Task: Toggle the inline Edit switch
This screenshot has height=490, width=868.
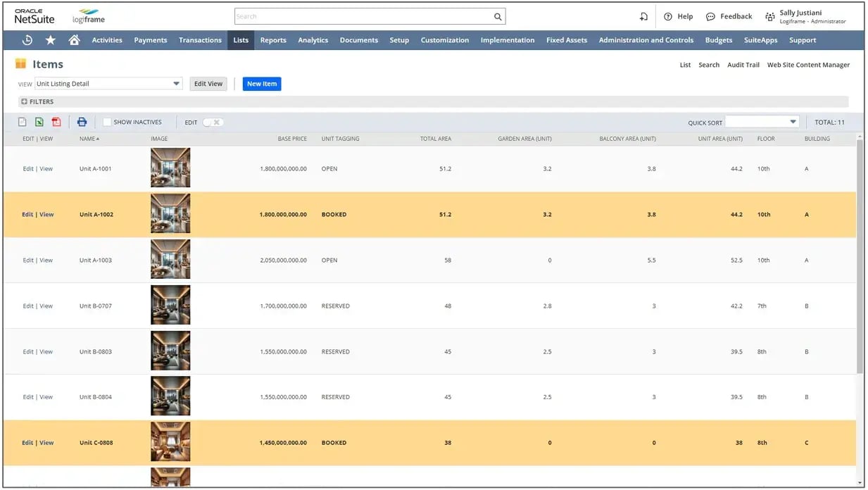Action: [x=213, y=122]
